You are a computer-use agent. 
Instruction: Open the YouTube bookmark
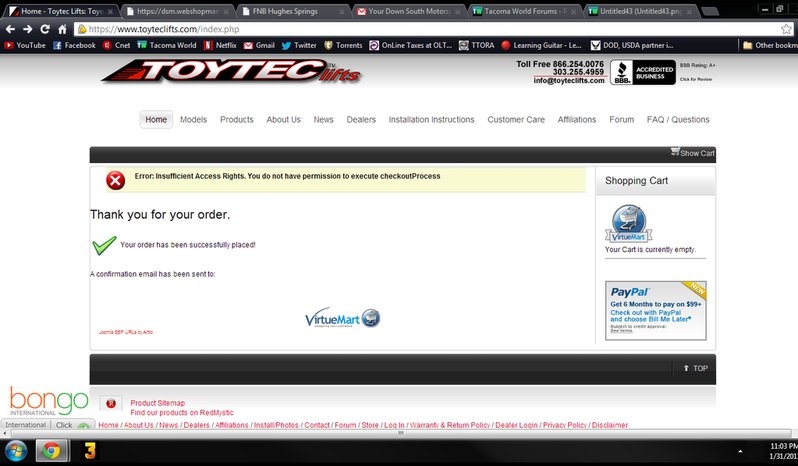tap(25, 45)
